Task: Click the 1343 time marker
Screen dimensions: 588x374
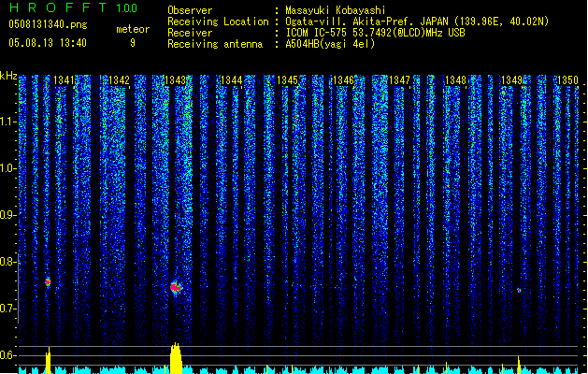Action: pyautogui.click(x=175, y=80)
